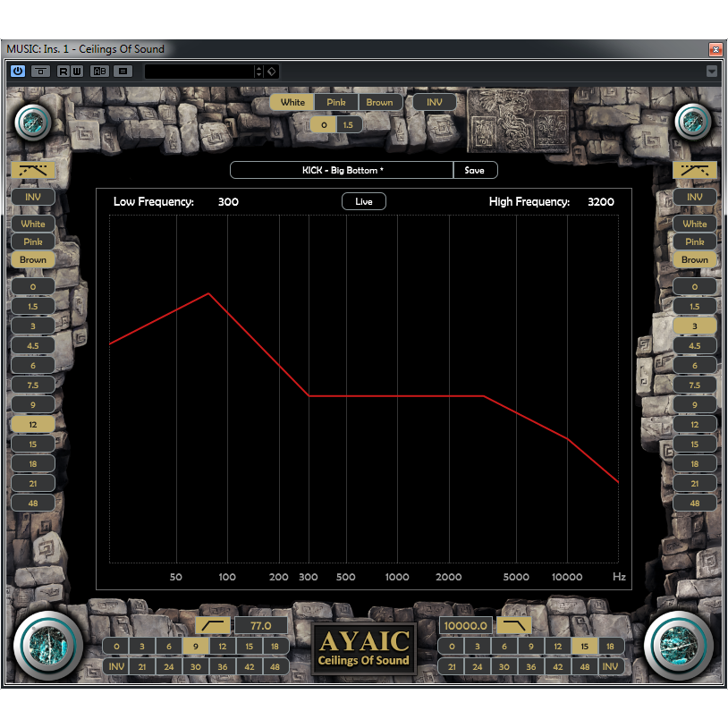The image size is (728, 728).
Task: Click the filter slope icon above the left INV
Action: [x=33, y=170]
